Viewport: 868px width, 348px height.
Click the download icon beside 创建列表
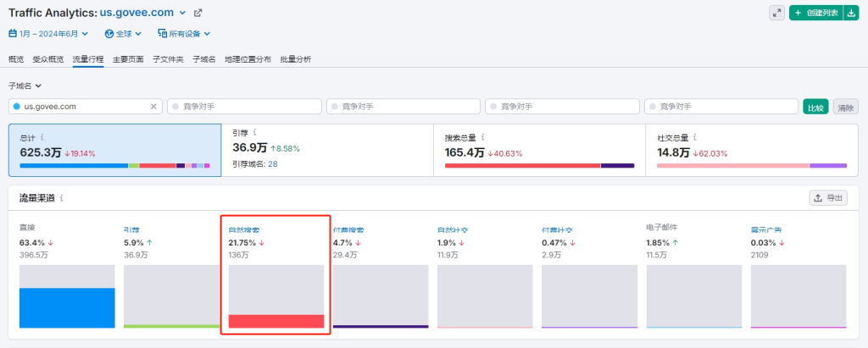850,13
